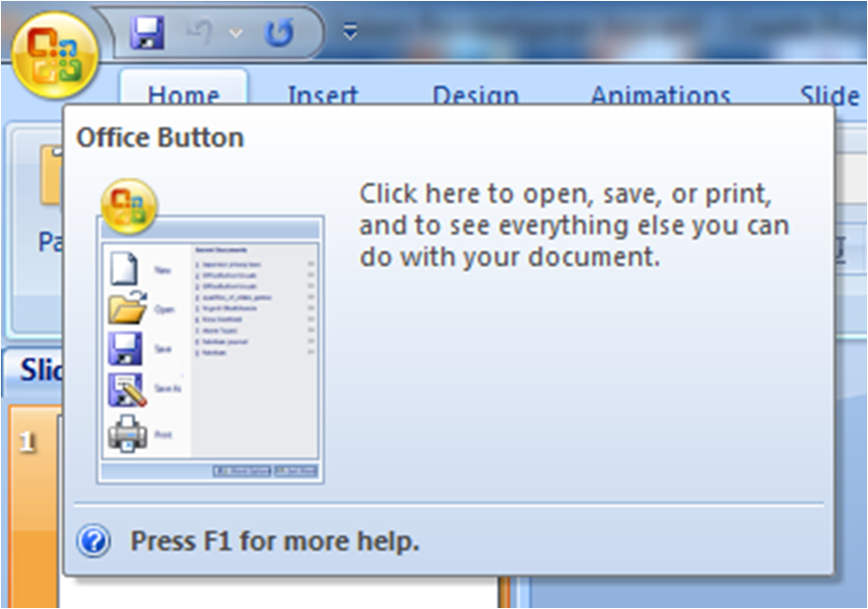868x609 pixels.
Task: Select slide 1 thumbnail in pane
Action: coord(33,506)
